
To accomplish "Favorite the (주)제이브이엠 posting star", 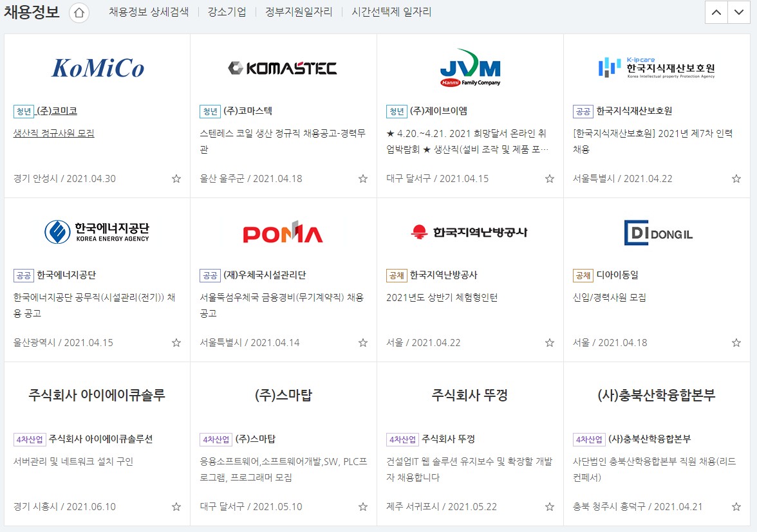I will 550,179.
